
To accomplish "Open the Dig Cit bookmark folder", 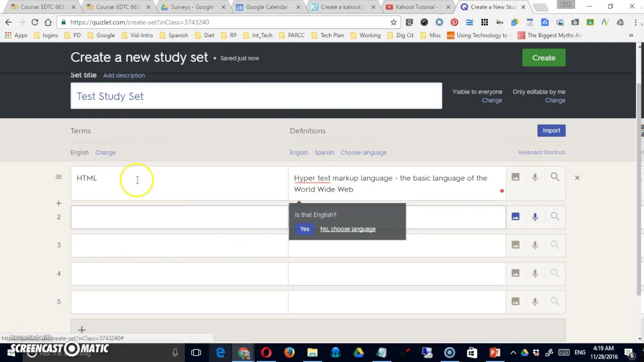I will 400,35.
